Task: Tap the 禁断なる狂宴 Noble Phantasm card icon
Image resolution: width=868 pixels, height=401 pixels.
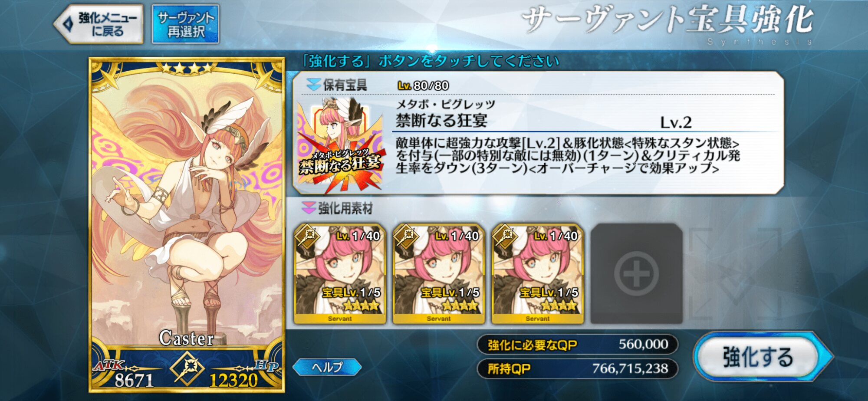Action: pyautogui.click(x=341, y=145)
